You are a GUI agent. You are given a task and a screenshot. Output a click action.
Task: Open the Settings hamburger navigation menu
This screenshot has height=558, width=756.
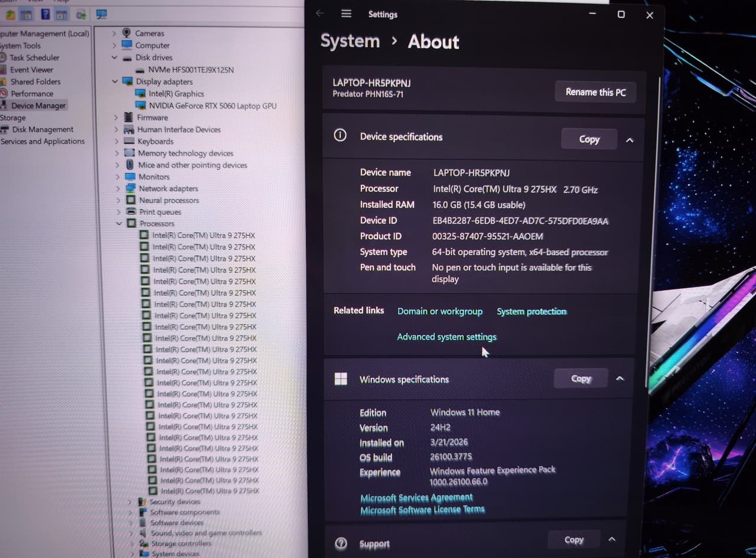click(346, 14)
